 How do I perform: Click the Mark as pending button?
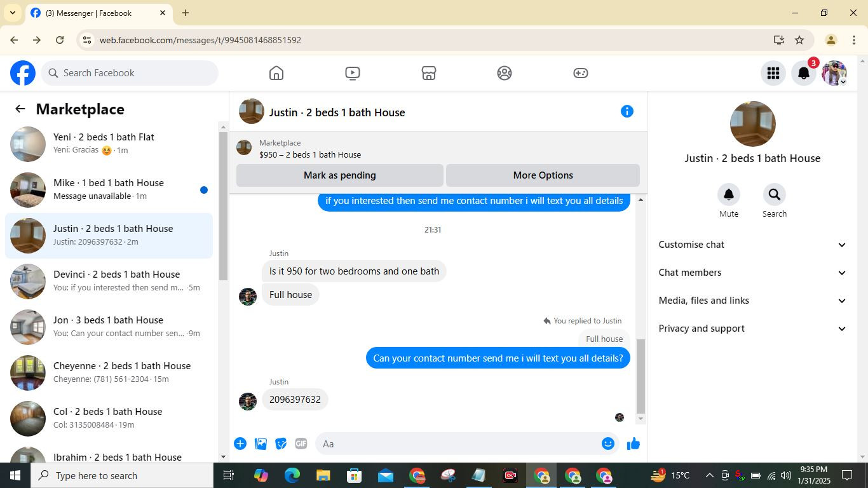coord(340,175)
